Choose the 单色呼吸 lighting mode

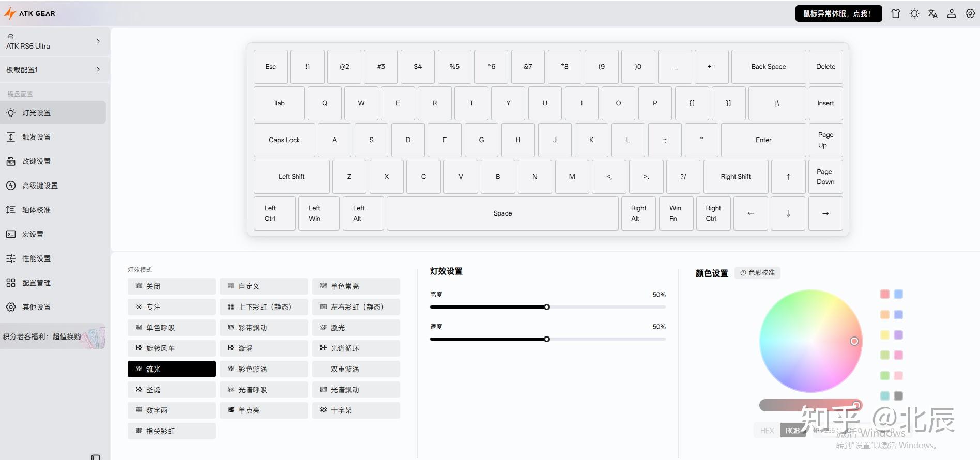click(x=172, y=328)
